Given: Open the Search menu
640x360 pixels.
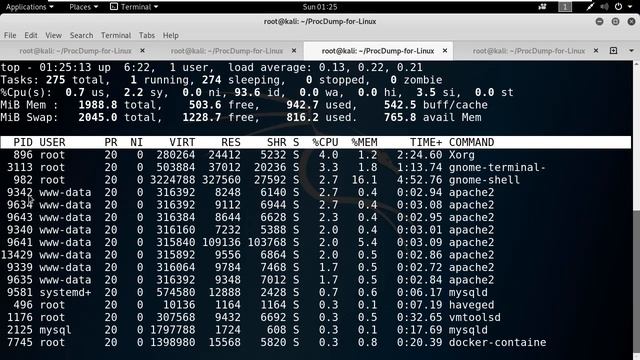Looking at the screenshot, I should pos(81,36).
